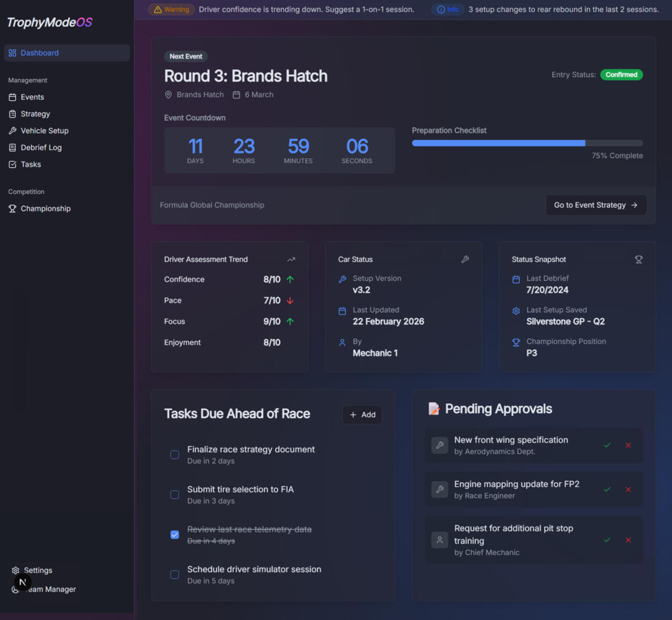Tick the Submit tire selection to FIA checkbox
The height and width of the screenshot is (620, 672).
coord(175,495)
